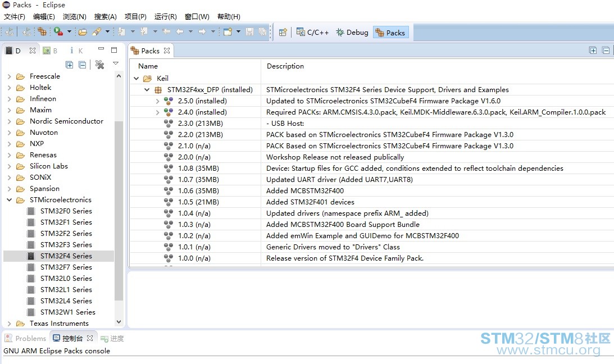
Task: Open the External Tools dropdown arrow
Action: click(x=69, y=31)
